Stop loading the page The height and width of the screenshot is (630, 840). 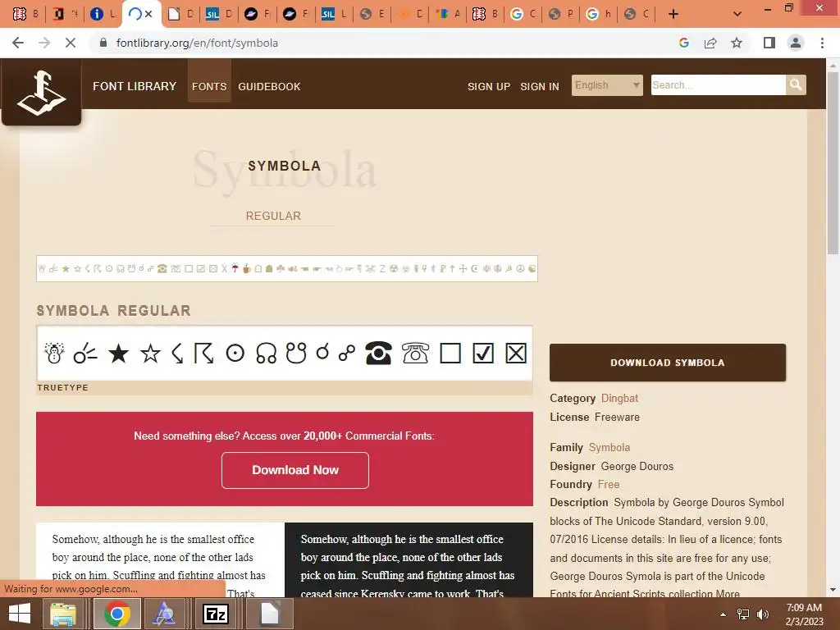click(x=71, y=43)
